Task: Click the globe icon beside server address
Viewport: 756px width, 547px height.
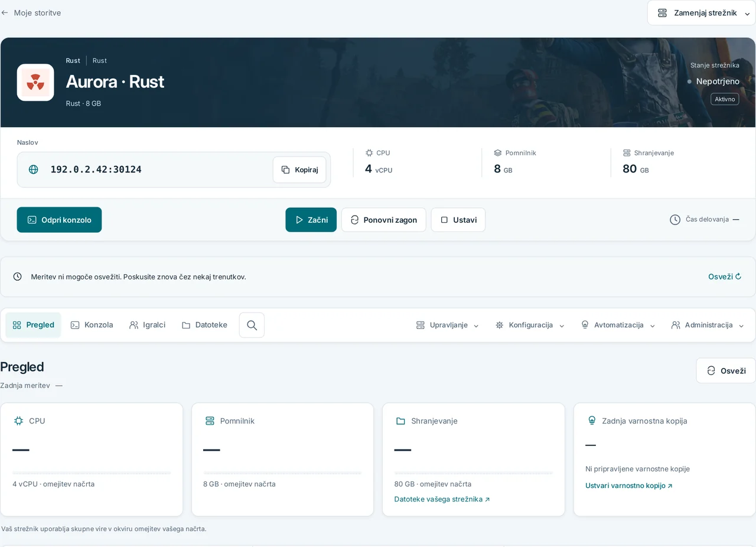Action: point(34,170)
